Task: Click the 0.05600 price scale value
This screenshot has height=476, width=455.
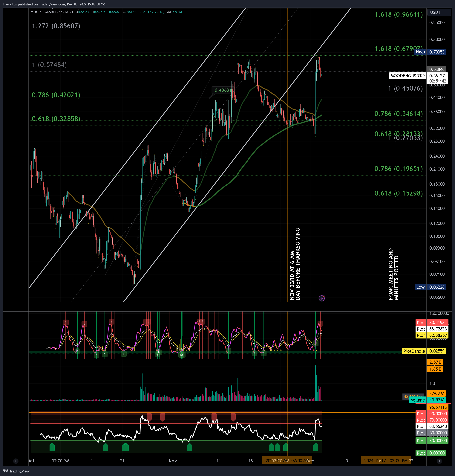Action: [x=437, y=297]
